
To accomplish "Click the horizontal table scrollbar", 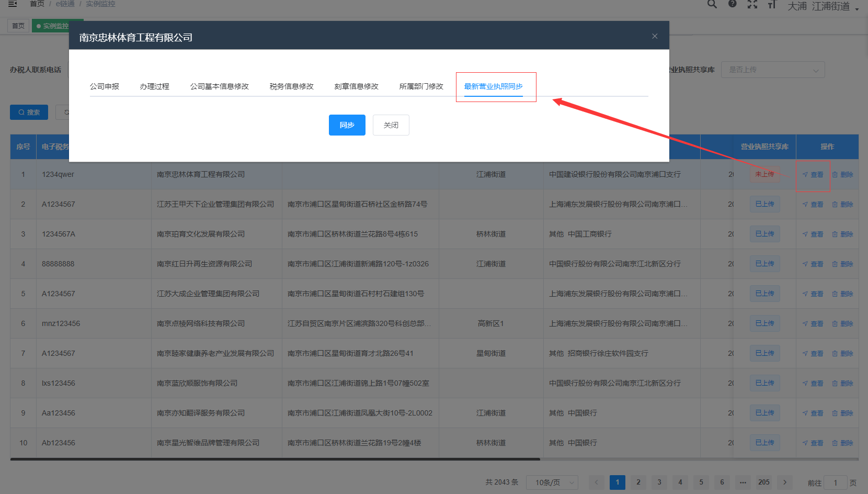I will click(275, 459).
